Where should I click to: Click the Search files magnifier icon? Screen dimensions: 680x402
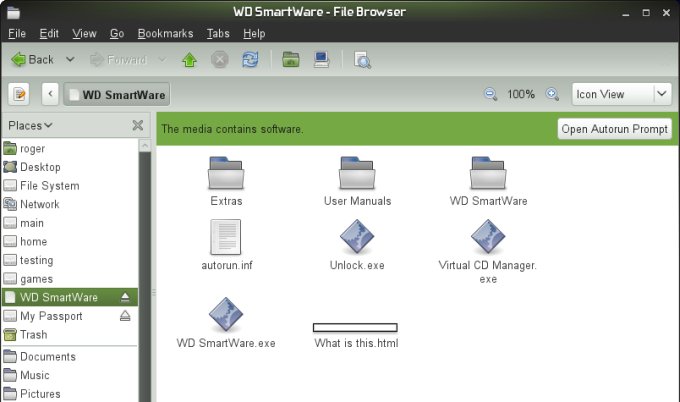362,60
